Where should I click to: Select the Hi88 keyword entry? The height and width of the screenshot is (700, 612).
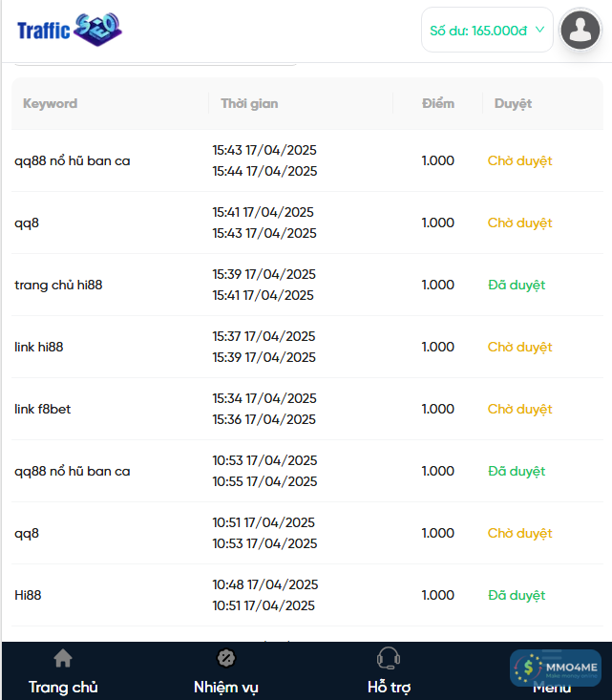pos(28,595)
